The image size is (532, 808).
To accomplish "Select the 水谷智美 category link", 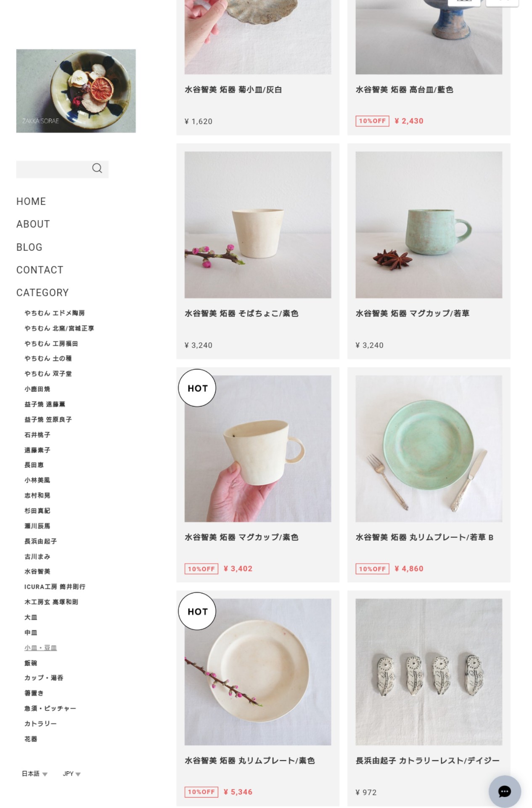I will [x=37, y=571].
